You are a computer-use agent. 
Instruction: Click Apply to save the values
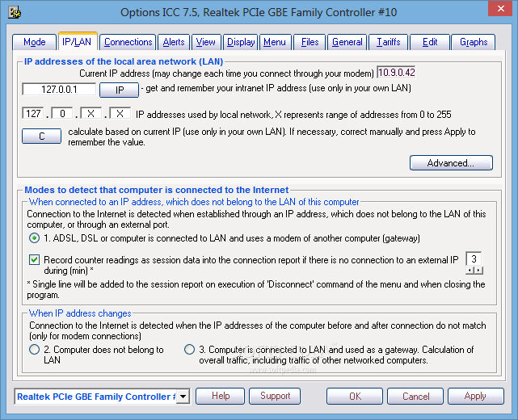pyautogui.click(x=476, y=396)
